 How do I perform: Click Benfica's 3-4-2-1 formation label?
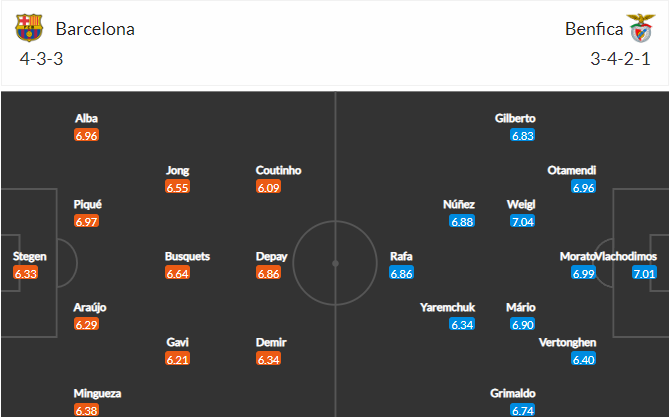(x=620, y=58)
